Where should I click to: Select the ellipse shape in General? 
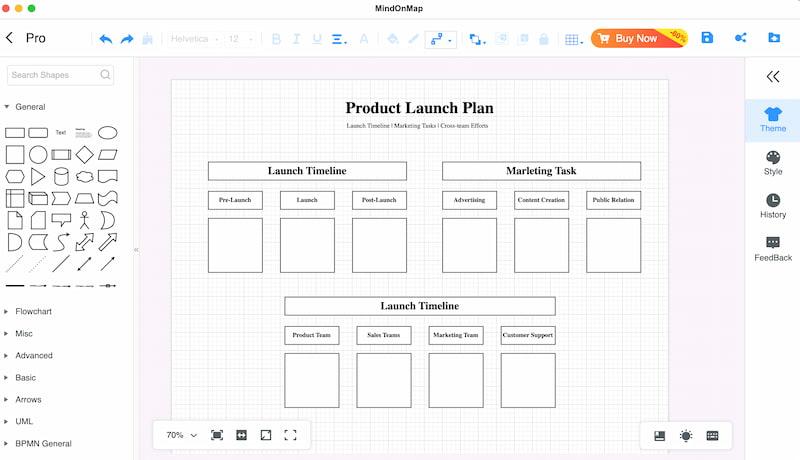point(108,133)
